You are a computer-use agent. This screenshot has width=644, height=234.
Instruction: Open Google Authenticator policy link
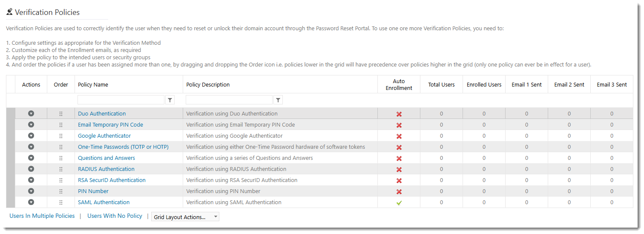click(x=104, y=136)
